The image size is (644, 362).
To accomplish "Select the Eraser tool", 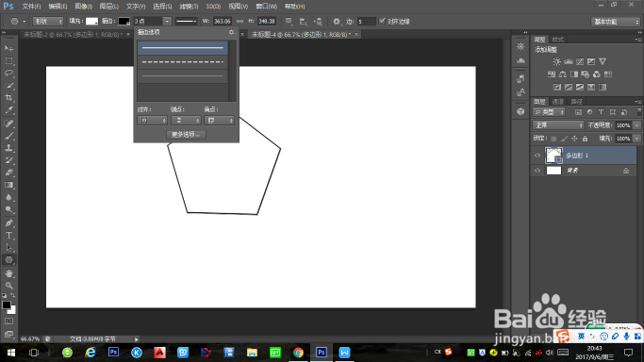I will pyautogui.click(x=8, y=173).
